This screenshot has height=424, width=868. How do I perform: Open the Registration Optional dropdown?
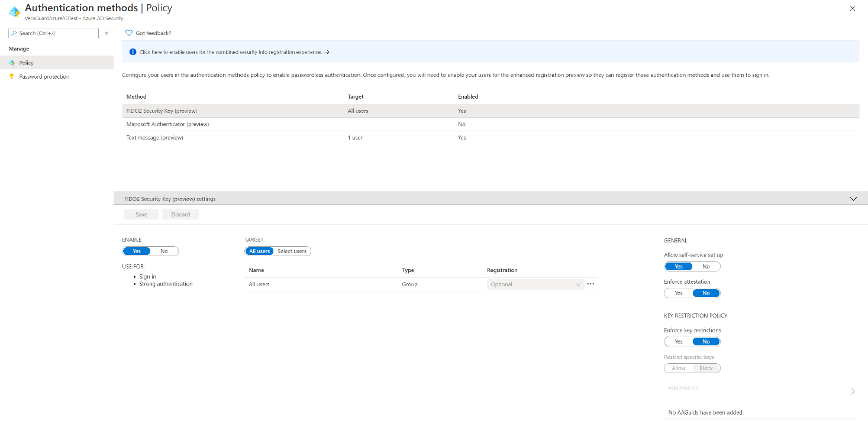pos(535,284)
